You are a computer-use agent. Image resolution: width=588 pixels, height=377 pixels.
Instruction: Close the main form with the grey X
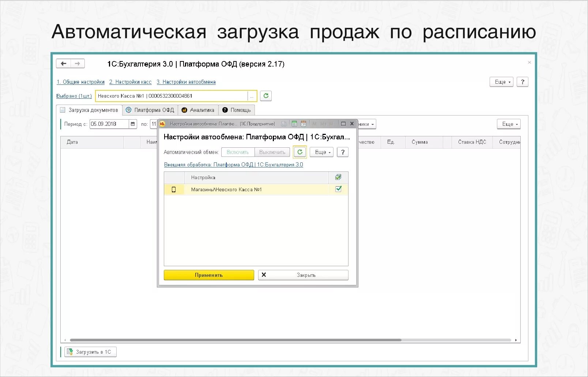coord(529,63)
